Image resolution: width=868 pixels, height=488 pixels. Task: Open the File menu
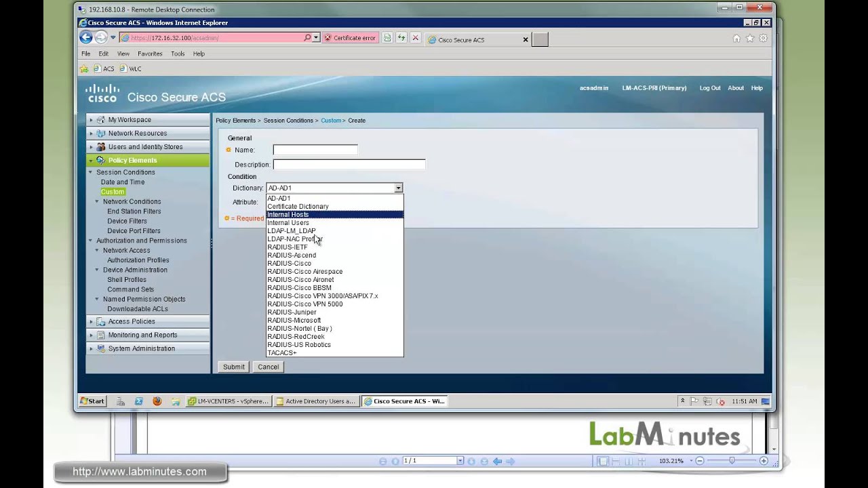(x=85, y=54)
